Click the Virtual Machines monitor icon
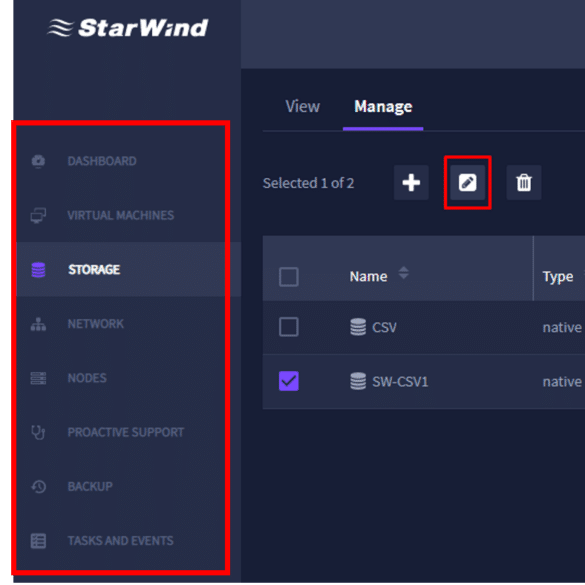Screen dimensions: 585x585 (x=38, y=215)
